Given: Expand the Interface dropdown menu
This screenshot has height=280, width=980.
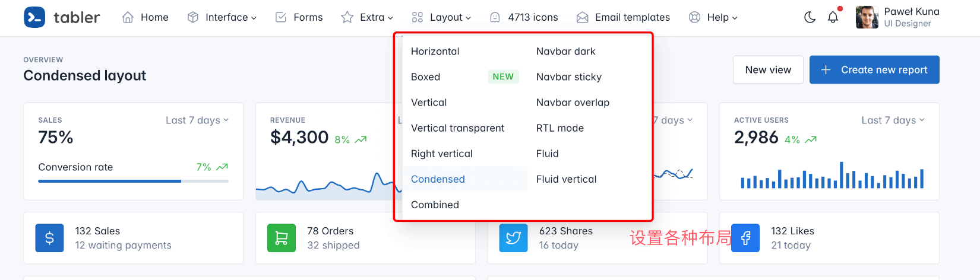Looking at the screenshot, I should click(222, 17).
